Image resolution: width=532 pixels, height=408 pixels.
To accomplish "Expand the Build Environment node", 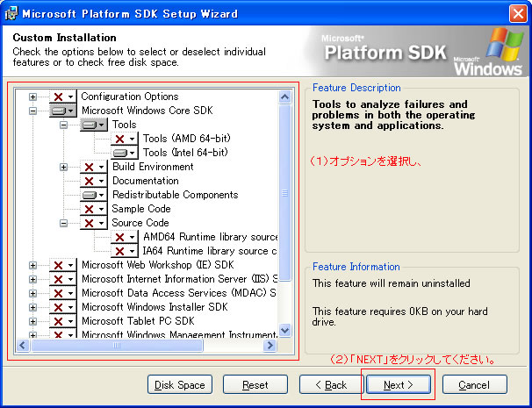I will [63, 167].
